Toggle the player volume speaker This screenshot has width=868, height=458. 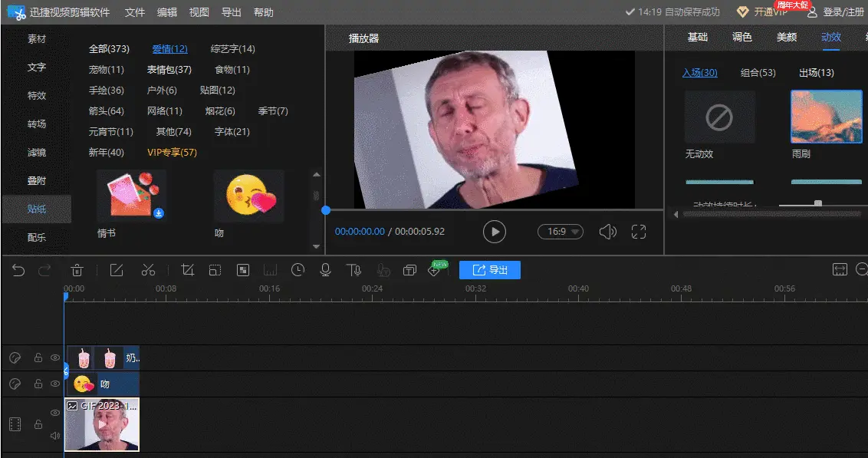click(x=607, y=232)
